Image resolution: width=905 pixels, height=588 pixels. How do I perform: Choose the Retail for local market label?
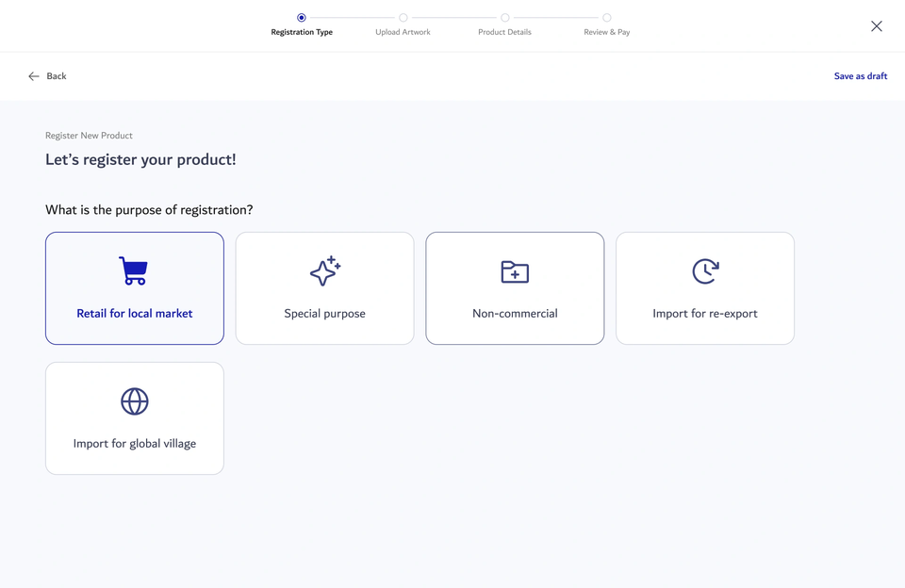click(135, 314)
